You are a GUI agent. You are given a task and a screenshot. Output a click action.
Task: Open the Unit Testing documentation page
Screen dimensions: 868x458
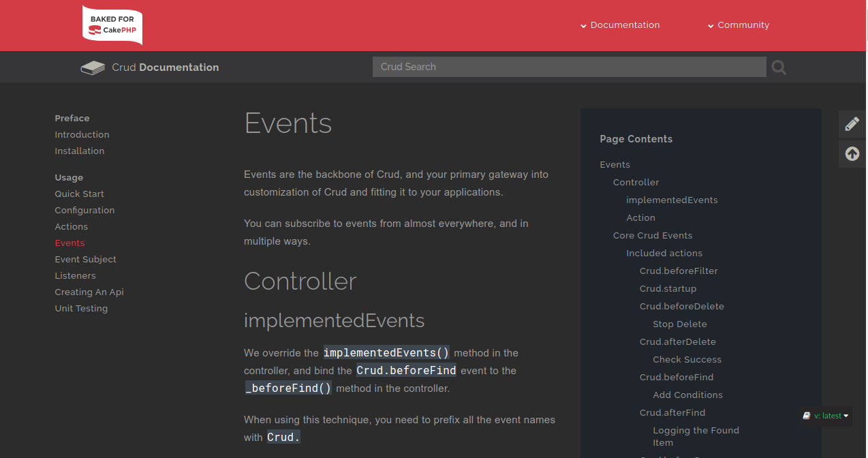tap(81, 308)
